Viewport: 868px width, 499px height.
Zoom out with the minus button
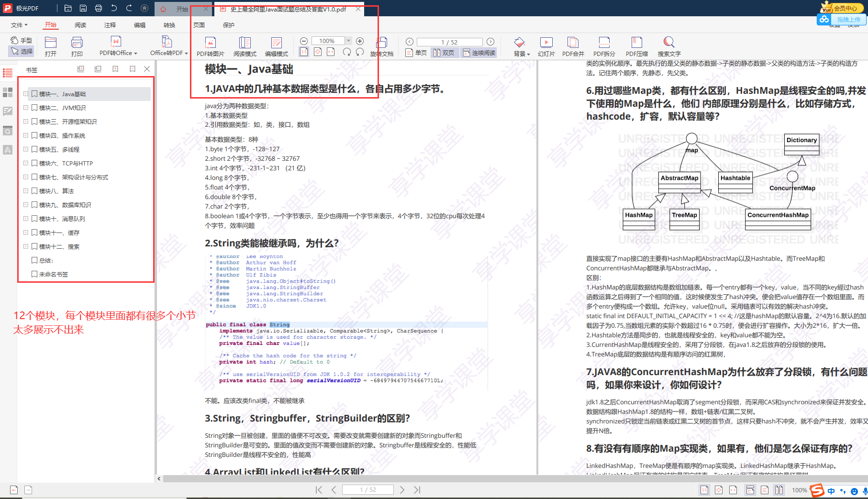pyautogui.click(x=304, y=41)
